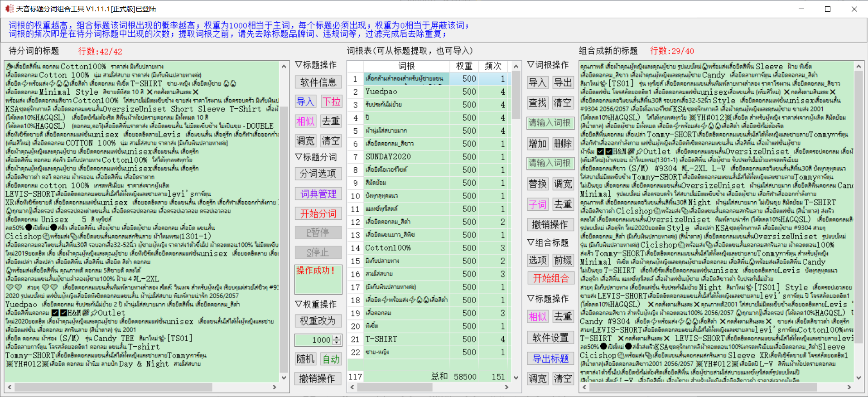Click the 请输入词根 field above 增加
Image resolution: width=868 pixels, height=397 pixels.
550,123
